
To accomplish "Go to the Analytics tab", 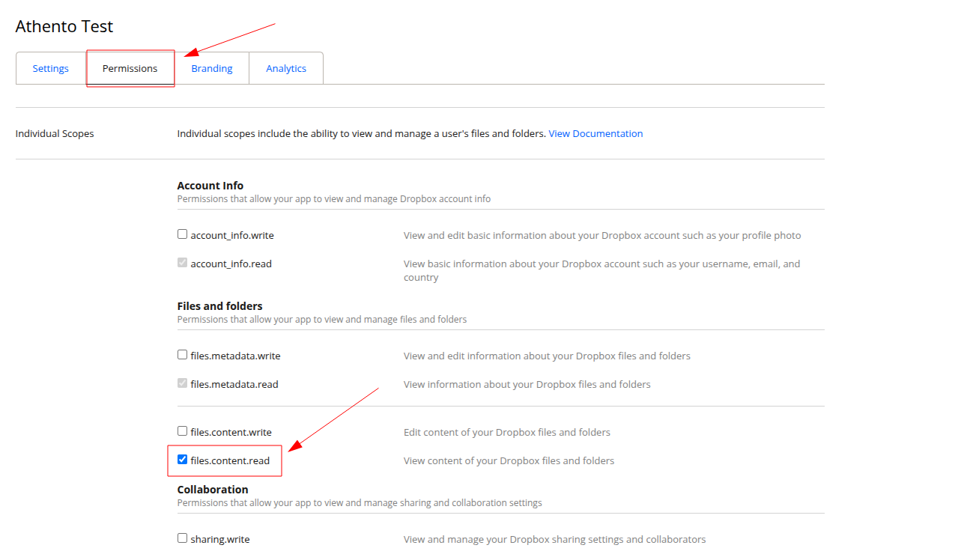I will (x=286, y=68).
